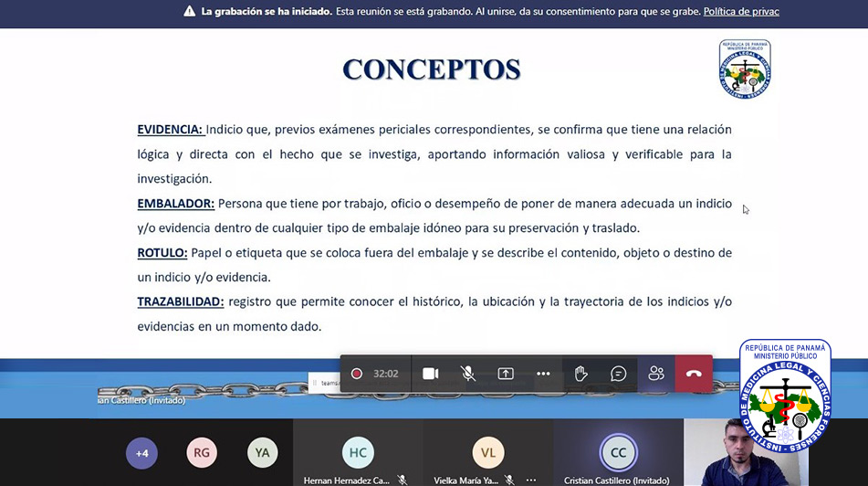Image resolution: width=868 pixels, height=486 pixels.
Task: Click the small institute logo beside slide title
Action: 745,69
